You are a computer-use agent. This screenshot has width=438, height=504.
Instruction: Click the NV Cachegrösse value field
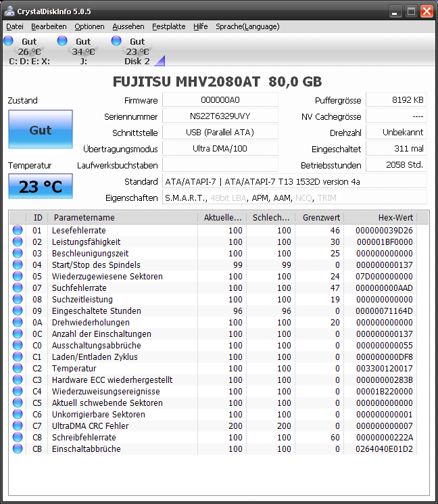click(396, 116)
